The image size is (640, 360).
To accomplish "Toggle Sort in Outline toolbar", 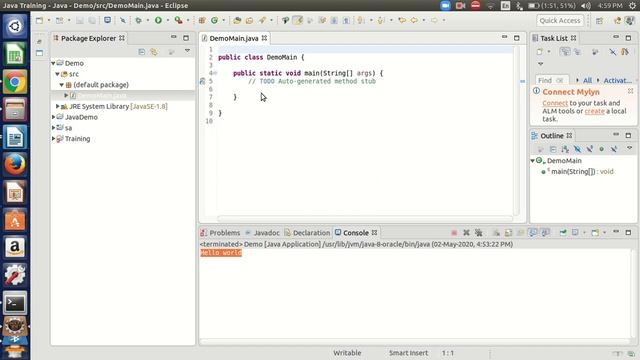I will point(565,149).
